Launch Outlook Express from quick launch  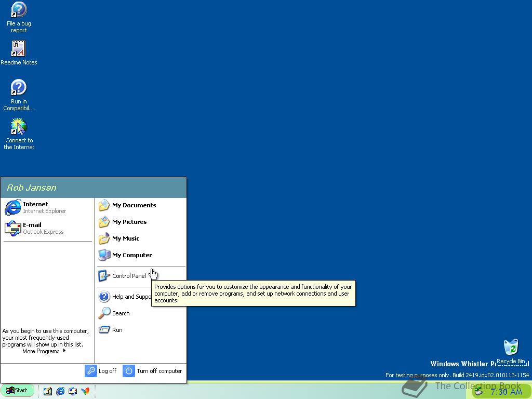(x=73, y=391)
